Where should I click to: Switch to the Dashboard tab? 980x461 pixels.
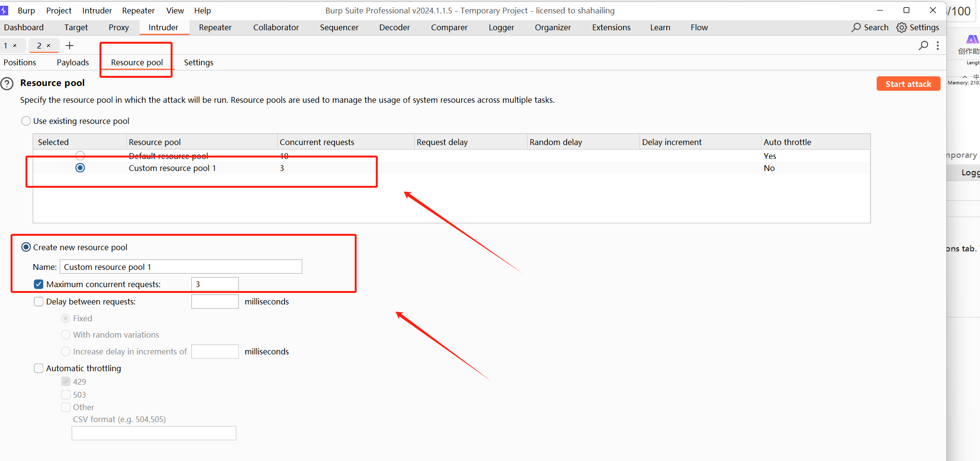[24, 27]
